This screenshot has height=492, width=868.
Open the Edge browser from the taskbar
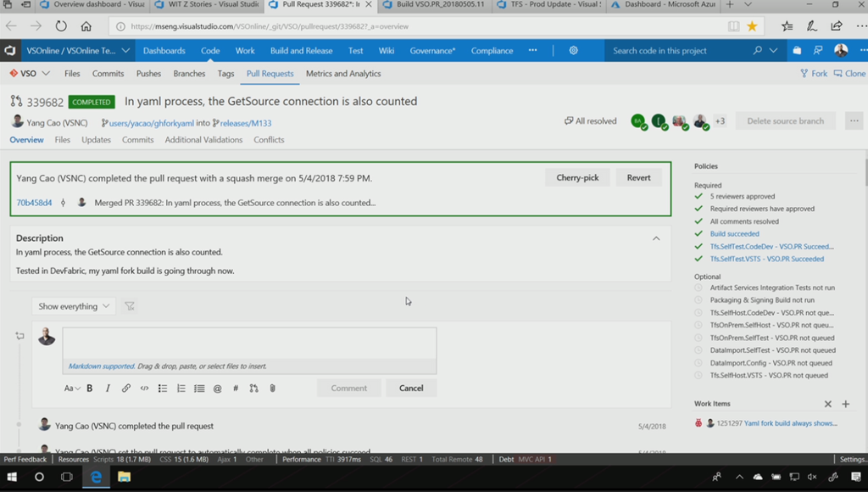click(x=96, y=477)
